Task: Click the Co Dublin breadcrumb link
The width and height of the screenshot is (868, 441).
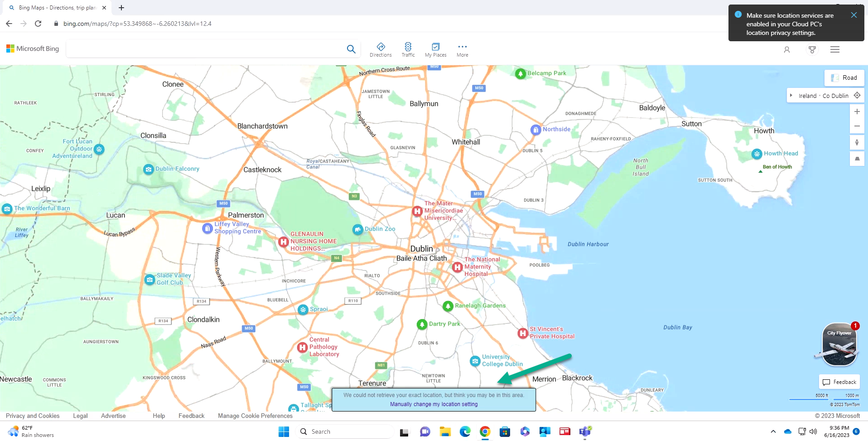Action: point(835,96)
